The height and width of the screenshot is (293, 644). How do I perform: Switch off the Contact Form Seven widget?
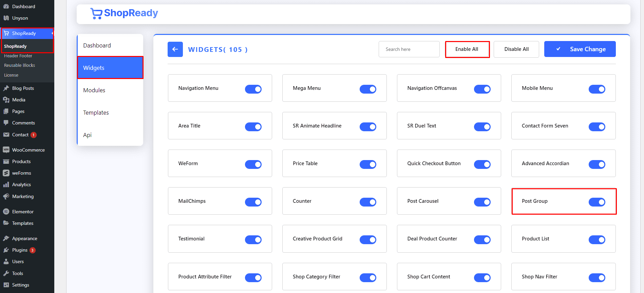(596, 127)
